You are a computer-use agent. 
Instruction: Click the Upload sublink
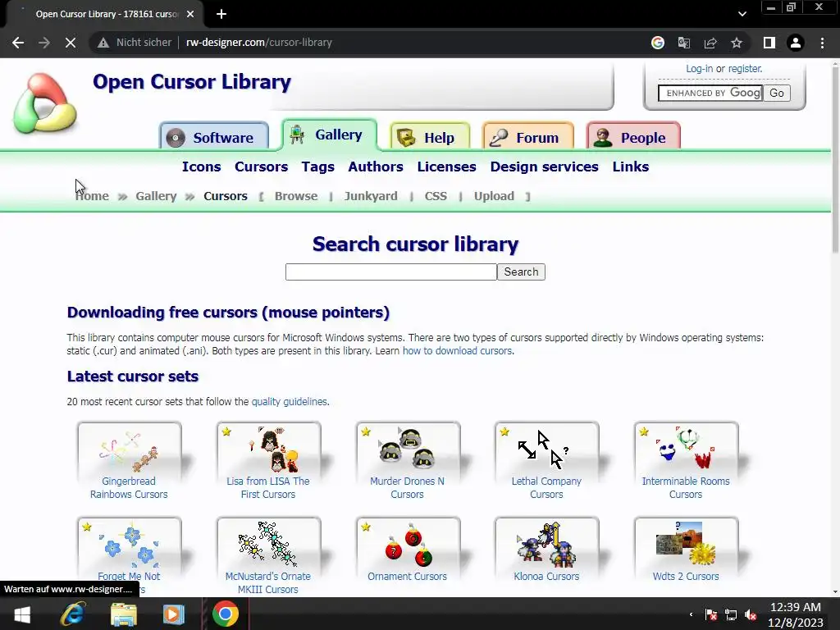494,196
